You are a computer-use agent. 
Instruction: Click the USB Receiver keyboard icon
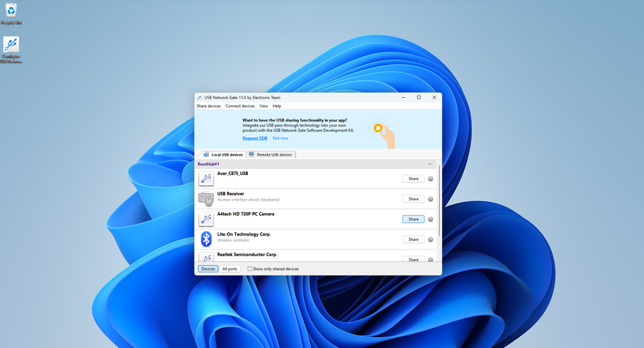click(x=205, y=198)
